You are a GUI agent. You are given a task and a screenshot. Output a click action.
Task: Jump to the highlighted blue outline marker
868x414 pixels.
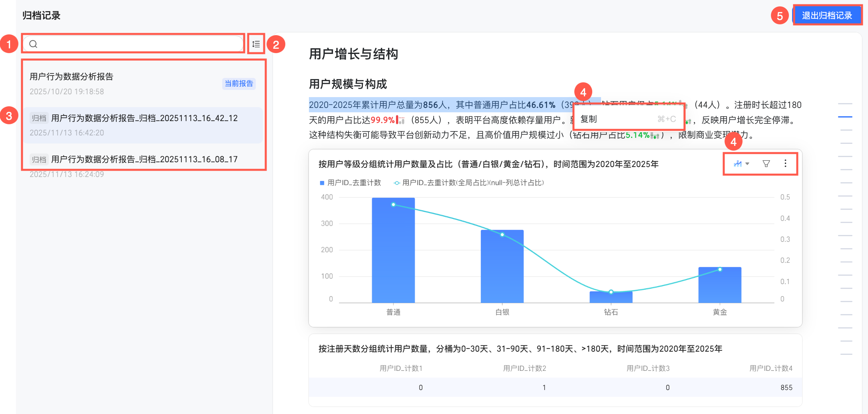tap(845, 117)
